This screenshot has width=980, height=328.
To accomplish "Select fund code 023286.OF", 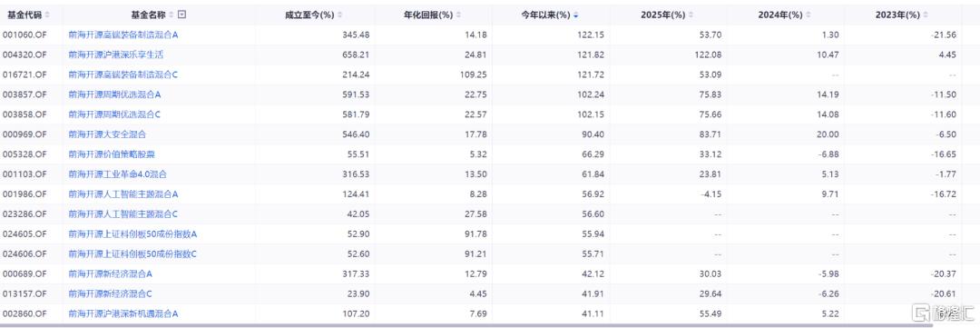I will [x=25, y=214].
